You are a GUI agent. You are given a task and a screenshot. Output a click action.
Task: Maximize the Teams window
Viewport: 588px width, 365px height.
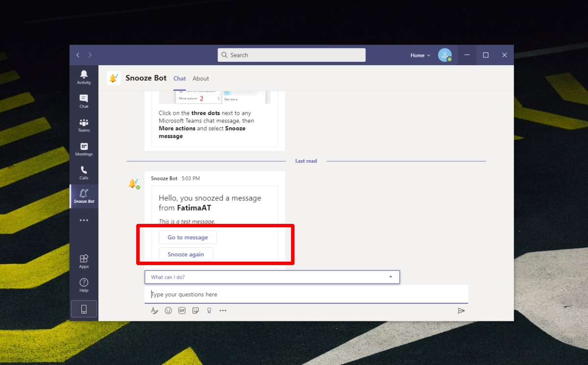click(x=486, y=55)
